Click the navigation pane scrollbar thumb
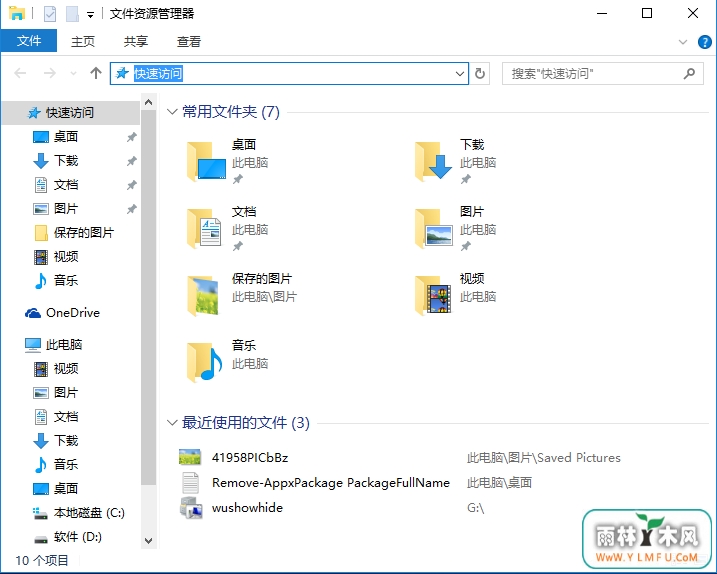717x574 pixels. 148,297
